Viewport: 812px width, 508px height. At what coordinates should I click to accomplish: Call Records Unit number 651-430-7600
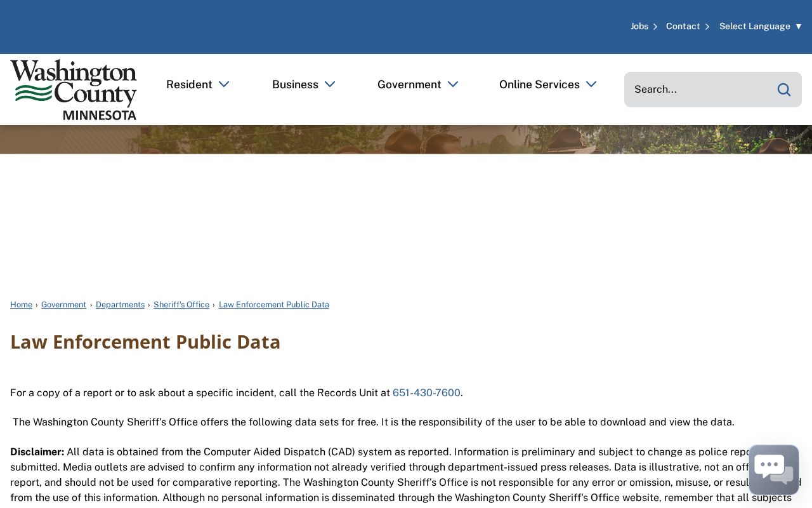(426, 392)
